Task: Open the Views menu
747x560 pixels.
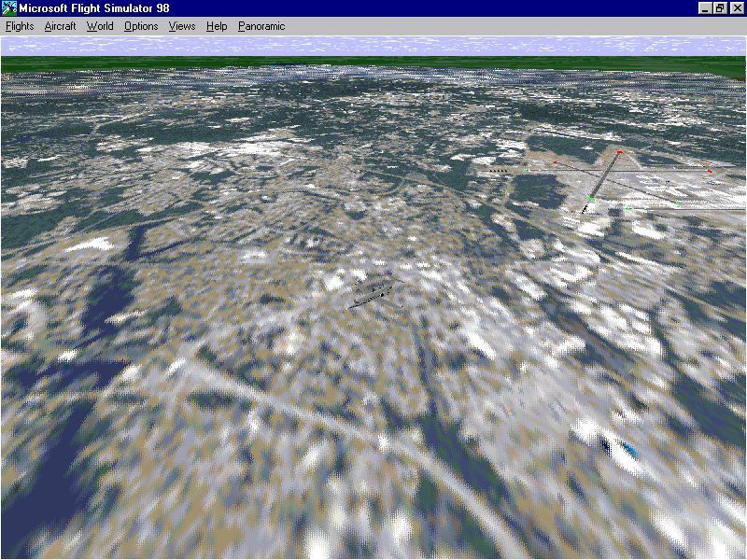Action: pyautogui.click(x=182, y=26)
